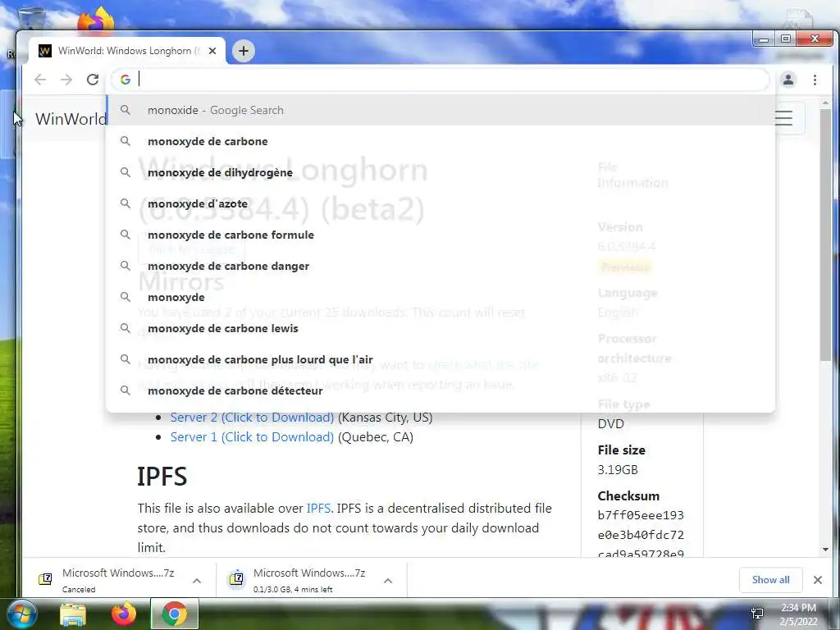Follow the IPFS hyperlink in paragraph
Viewport: 840px width, 630px height.
[318, 509]
